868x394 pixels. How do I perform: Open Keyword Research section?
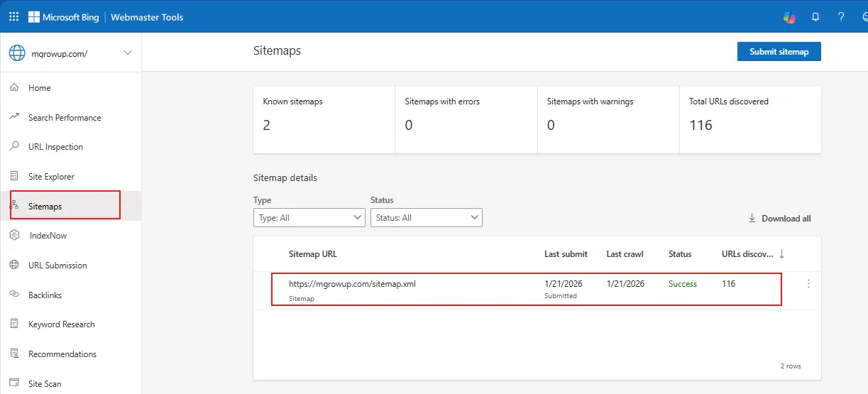click(61, 324)
